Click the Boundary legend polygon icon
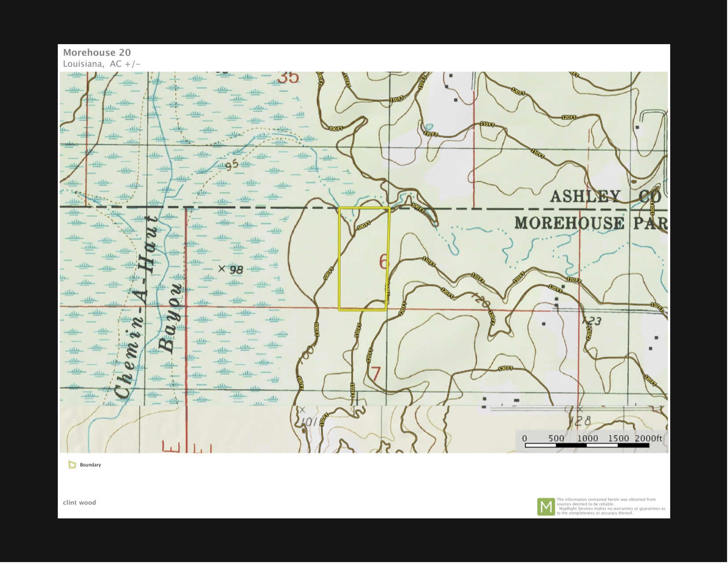 pyautogui.click(x=72, y=465)
